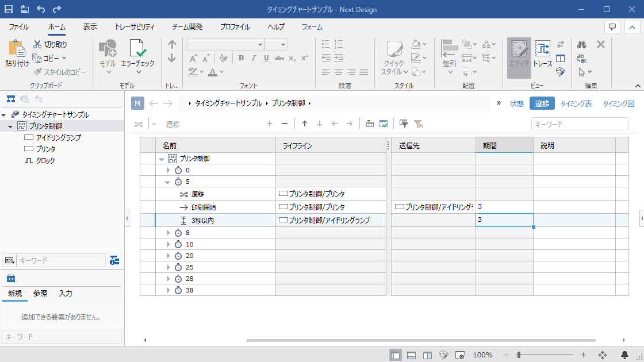Toggle superscript formatting
The image size is (644, 362).
[x=305, y=58]
